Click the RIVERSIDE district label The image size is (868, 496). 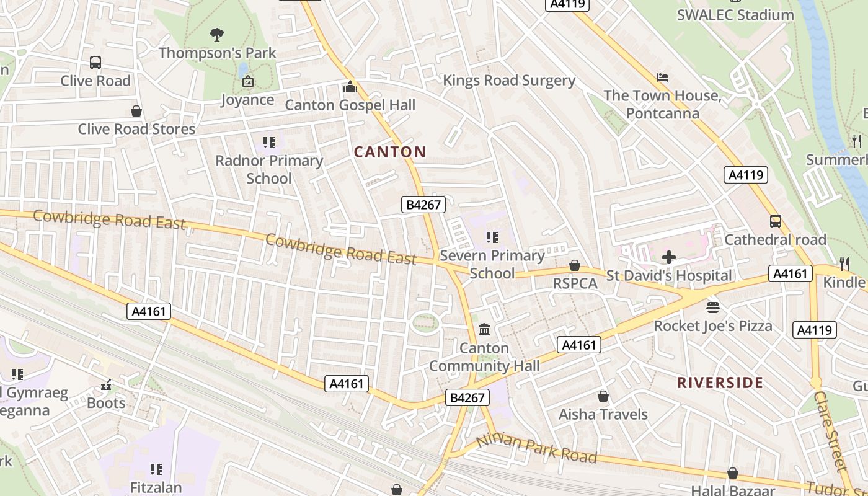(720, 383)
